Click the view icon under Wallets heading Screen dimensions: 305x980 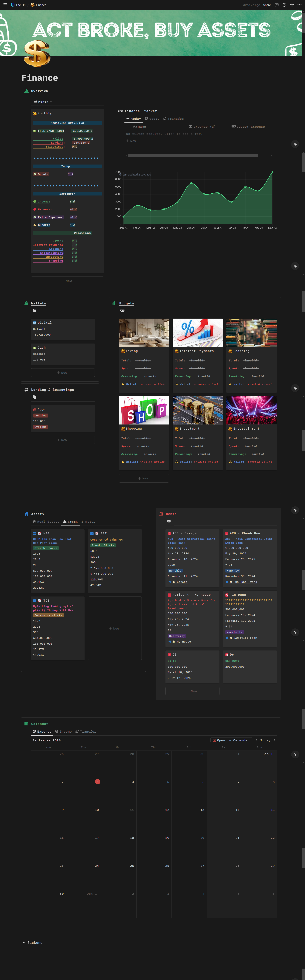tap(34, 311)
